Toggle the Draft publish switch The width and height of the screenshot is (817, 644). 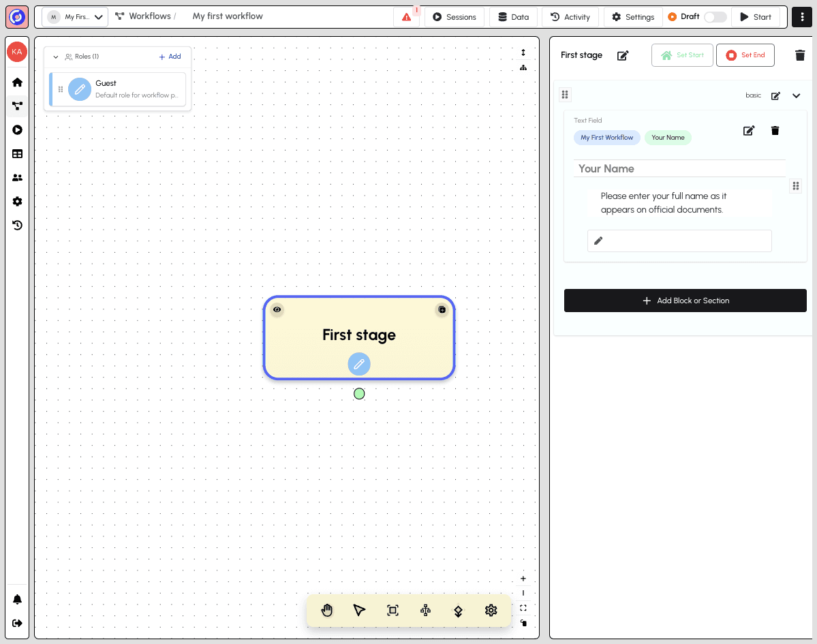point(715,17)
